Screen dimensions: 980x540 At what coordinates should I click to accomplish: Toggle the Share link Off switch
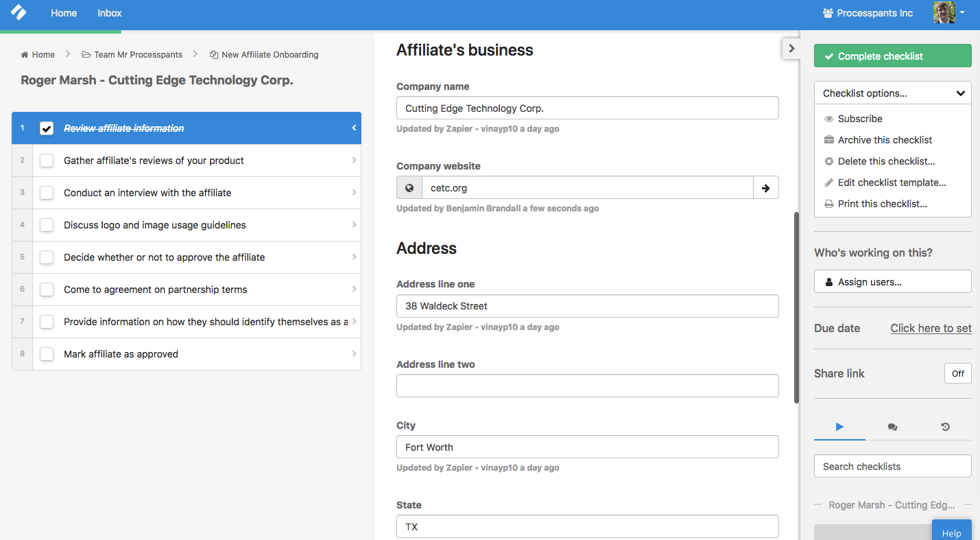click(957, 373)
